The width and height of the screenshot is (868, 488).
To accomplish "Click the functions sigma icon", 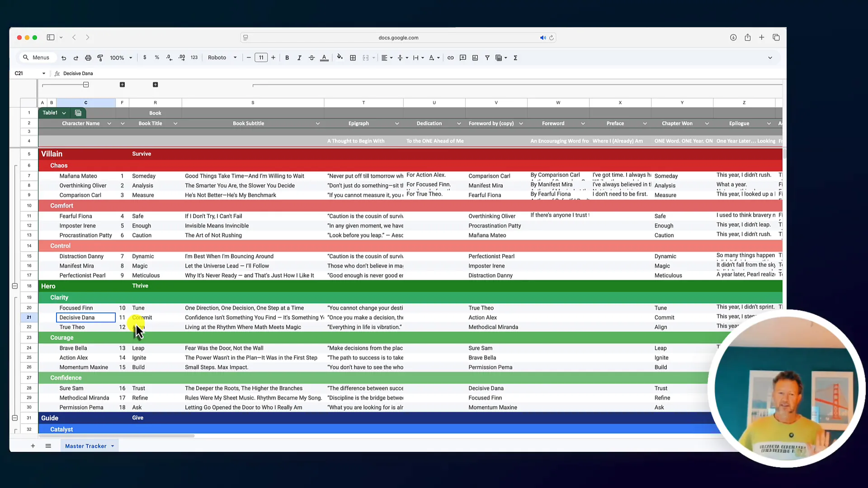I will pos(515,58).
